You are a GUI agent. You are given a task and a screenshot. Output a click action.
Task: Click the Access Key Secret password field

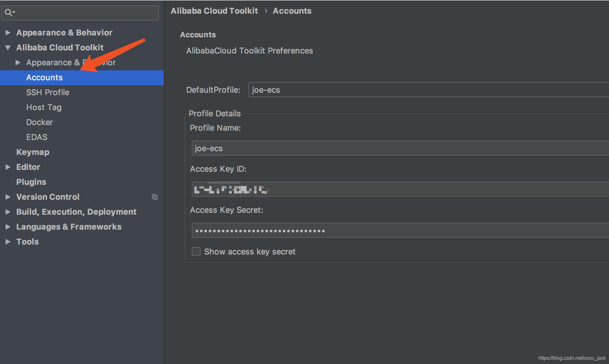[400, 231]
